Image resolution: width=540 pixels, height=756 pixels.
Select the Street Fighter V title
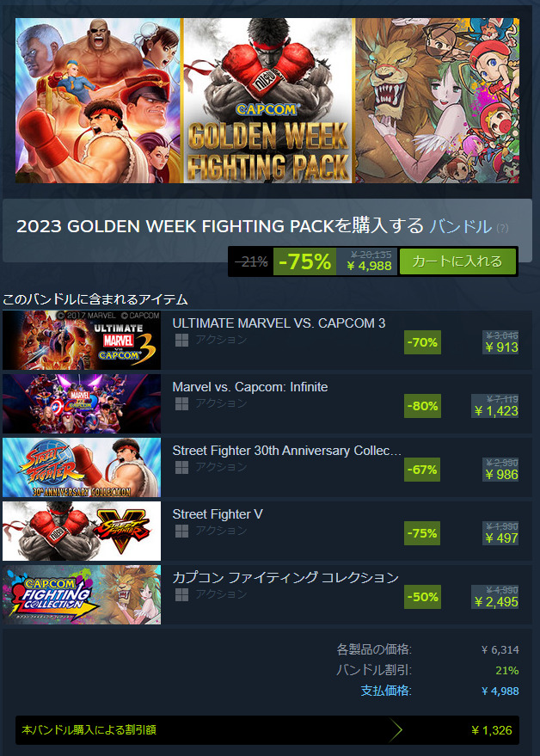[x=218, y=514]
